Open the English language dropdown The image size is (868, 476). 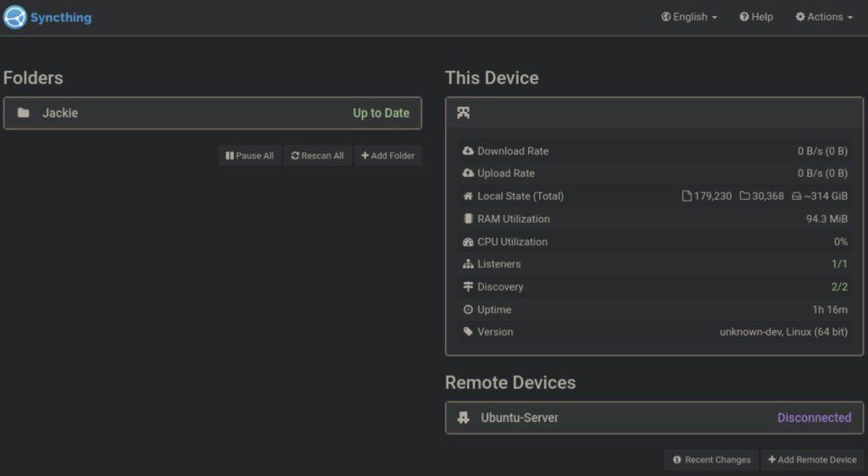point(689,17)
